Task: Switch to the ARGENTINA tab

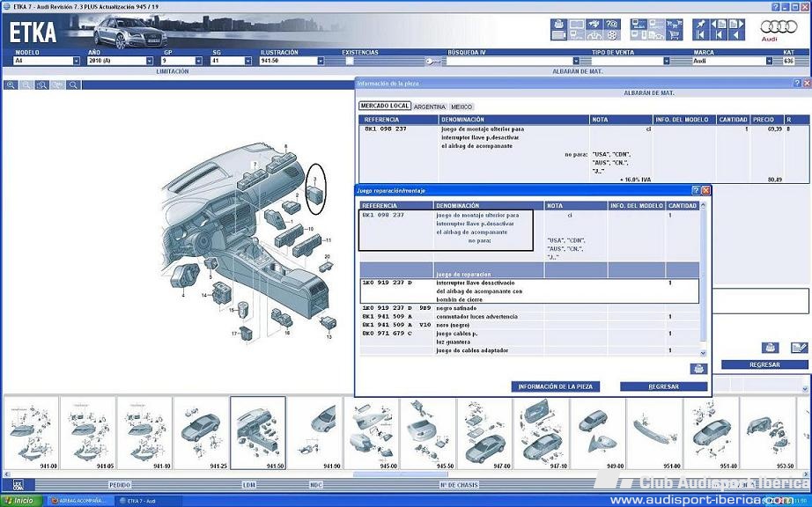Action: (429, 107)
